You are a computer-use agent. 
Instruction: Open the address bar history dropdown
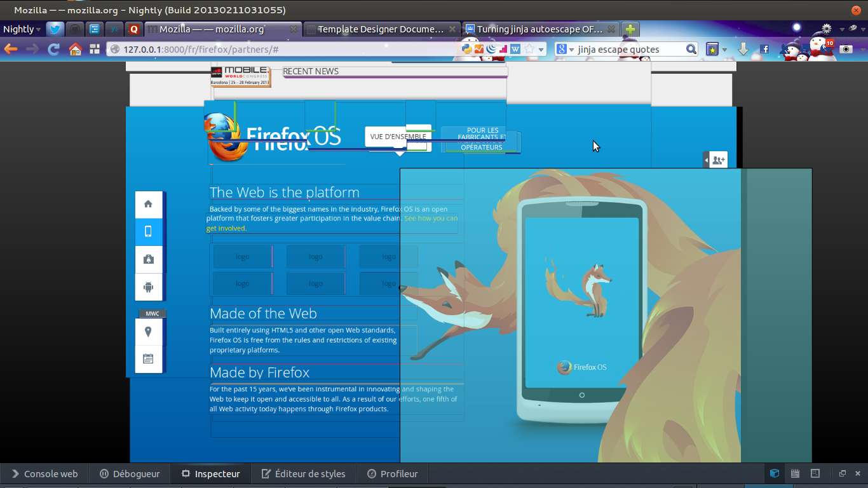click(x=541, y=49)
